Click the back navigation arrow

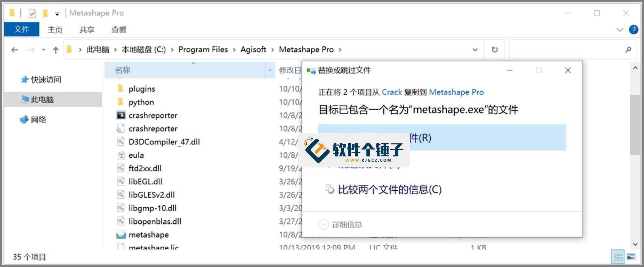pos(15,50)
